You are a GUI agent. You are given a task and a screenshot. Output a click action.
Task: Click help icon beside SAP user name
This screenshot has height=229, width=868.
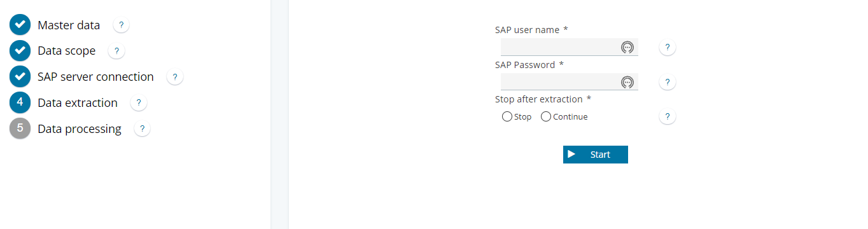pyautogui.click(x=668, y=48)
